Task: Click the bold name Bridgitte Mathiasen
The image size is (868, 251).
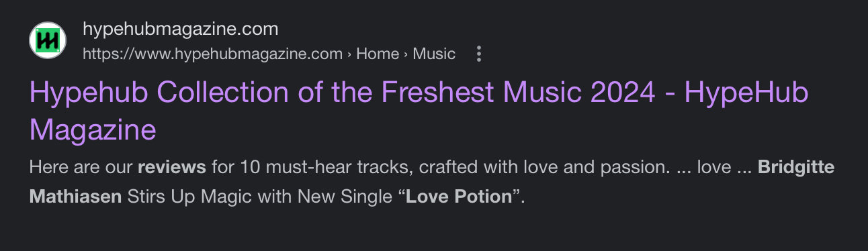Action: tap(432, 182)
